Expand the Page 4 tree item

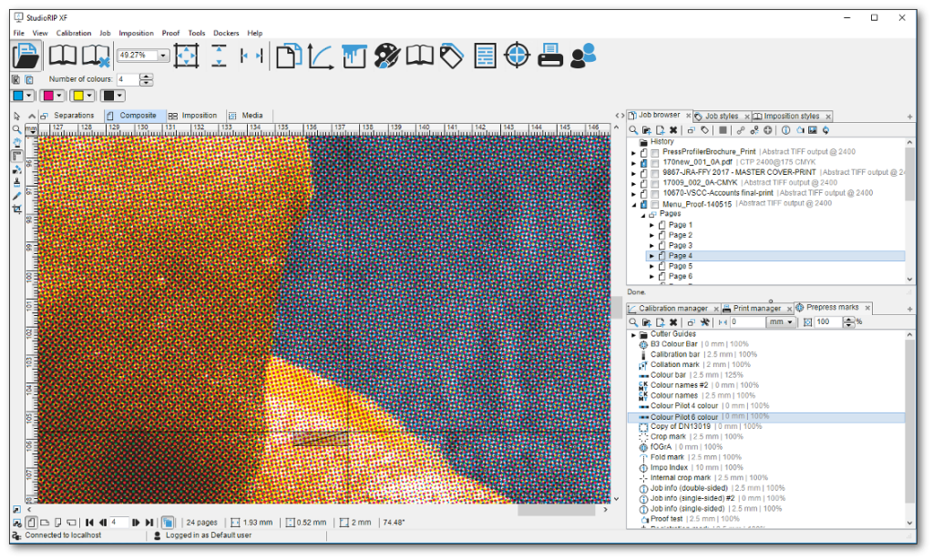coord(651,256)
